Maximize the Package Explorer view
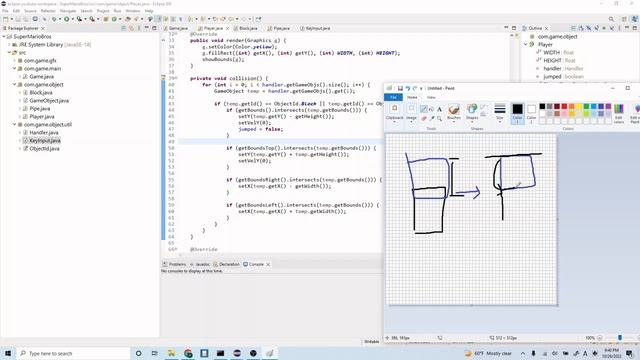Viewport: 640px width, 360px height. (154, 28)
